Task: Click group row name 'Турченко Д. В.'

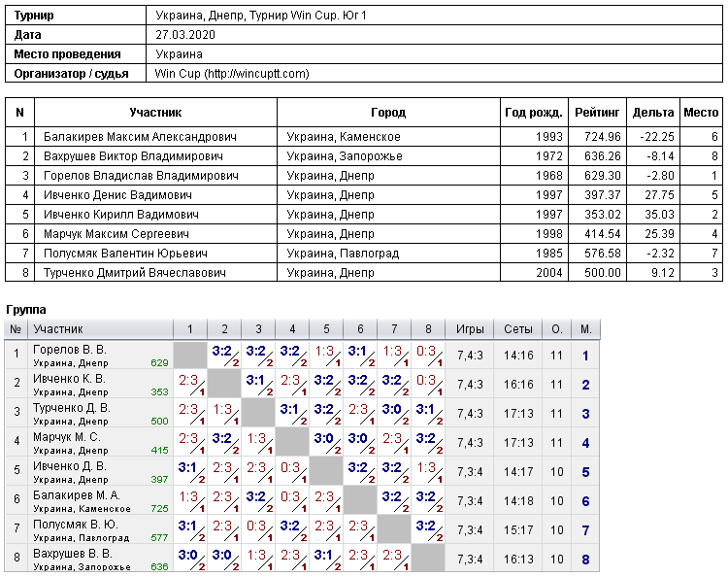Action: [72, 408]
